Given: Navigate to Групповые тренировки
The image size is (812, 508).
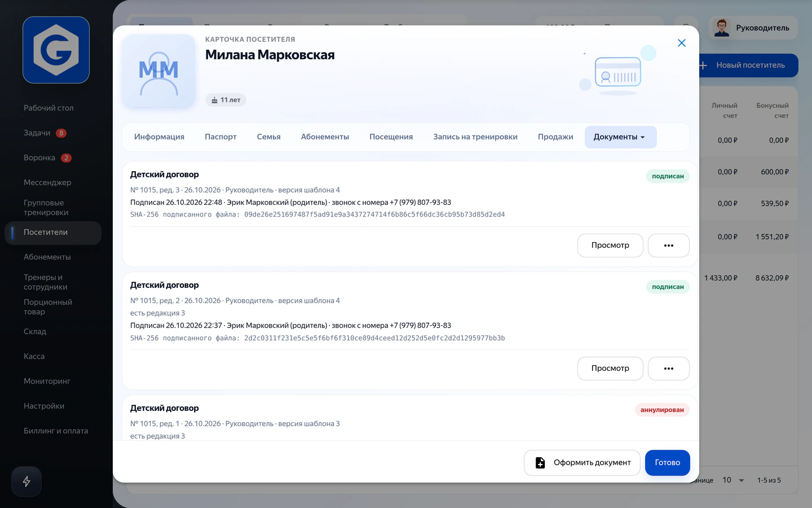Looking at the screenshot, I should [46, 207].
